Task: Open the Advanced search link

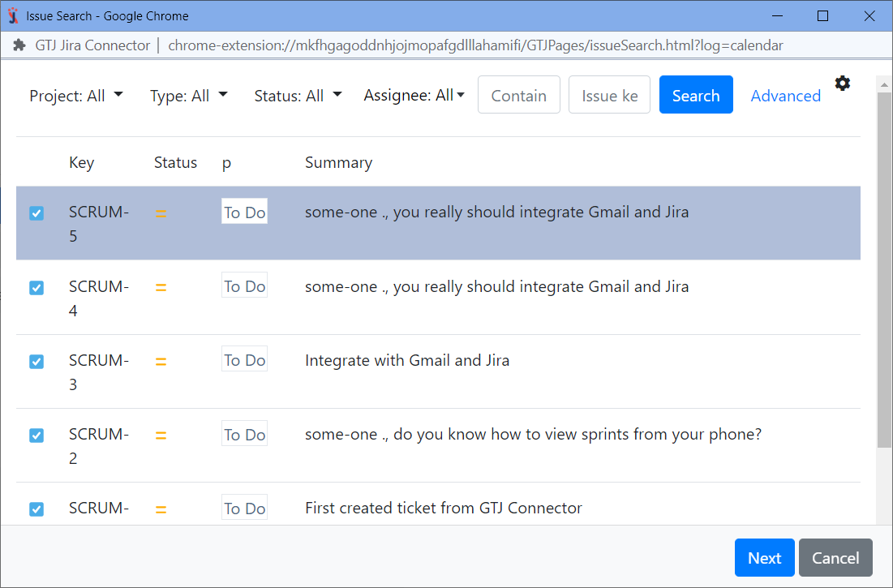Action: pyautogui.click(x=785, y=96)
